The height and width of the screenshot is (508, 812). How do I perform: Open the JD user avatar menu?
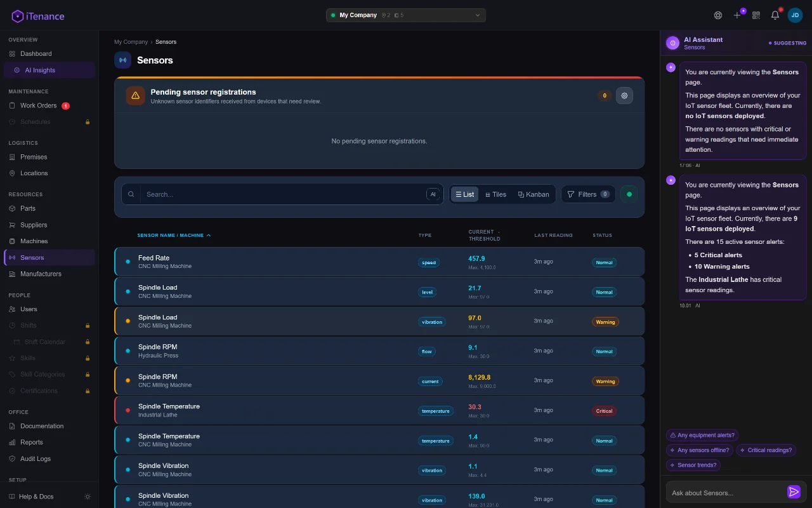pyautogui.click(x=795, y=15)
